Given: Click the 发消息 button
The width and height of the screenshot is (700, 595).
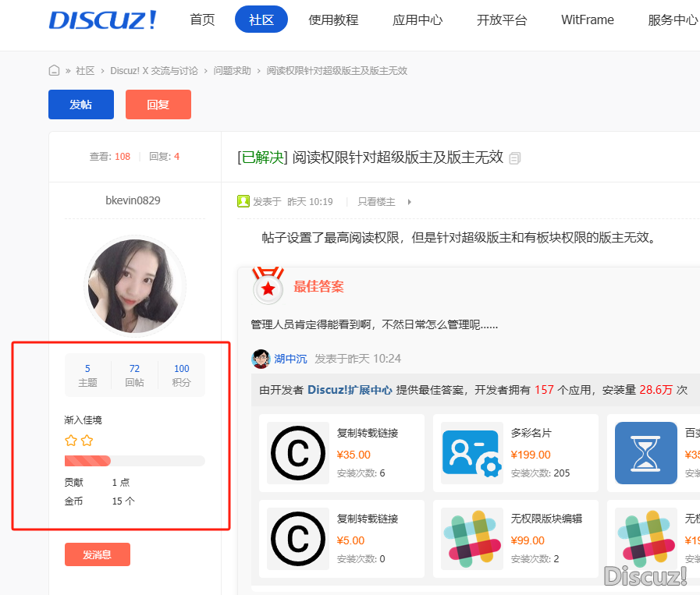Looking at the screenshot, I should [97, 554].
